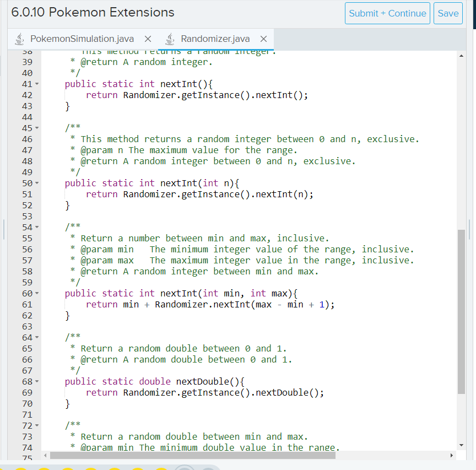Click the scroll-down arrow below the vertical scrollbar
Viewport: 476px width, 470px height.
click(461, 445)
